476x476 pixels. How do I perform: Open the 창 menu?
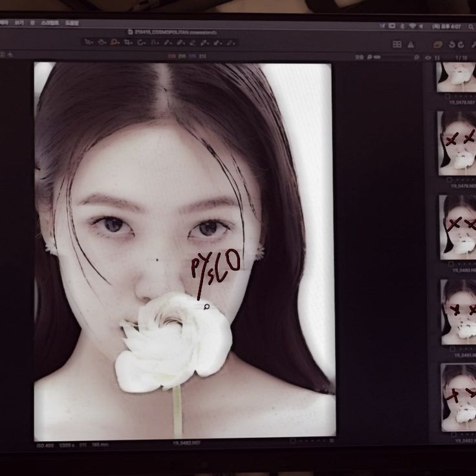32,23
